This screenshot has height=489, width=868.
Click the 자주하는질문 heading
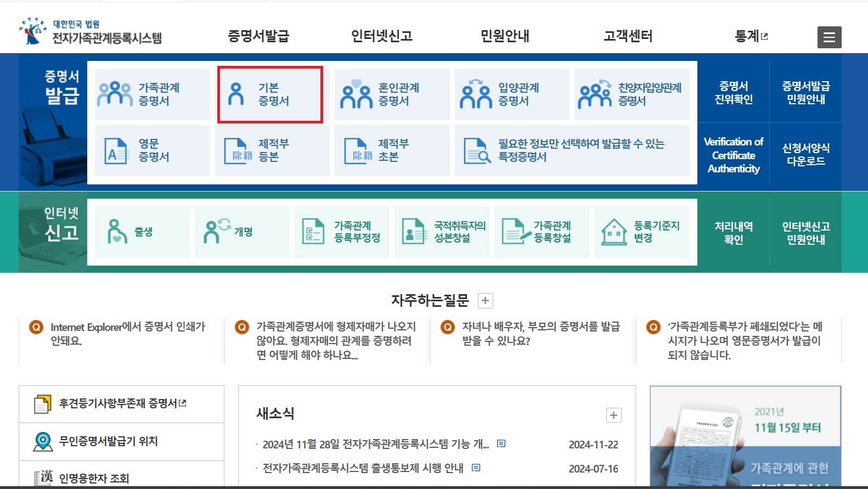coord(430,300)
